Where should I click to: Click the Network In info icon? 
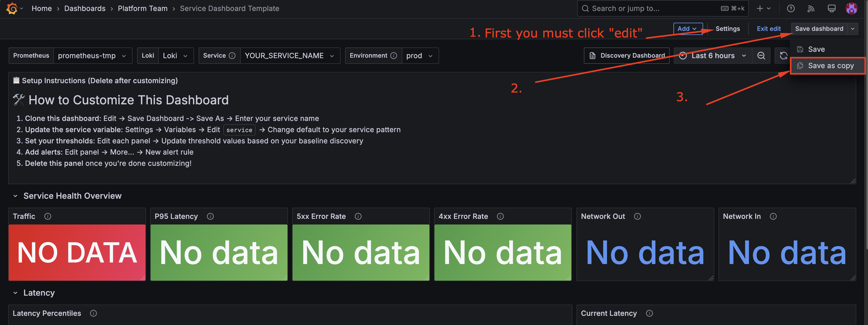pyautogui.click(x=773, y=216)
